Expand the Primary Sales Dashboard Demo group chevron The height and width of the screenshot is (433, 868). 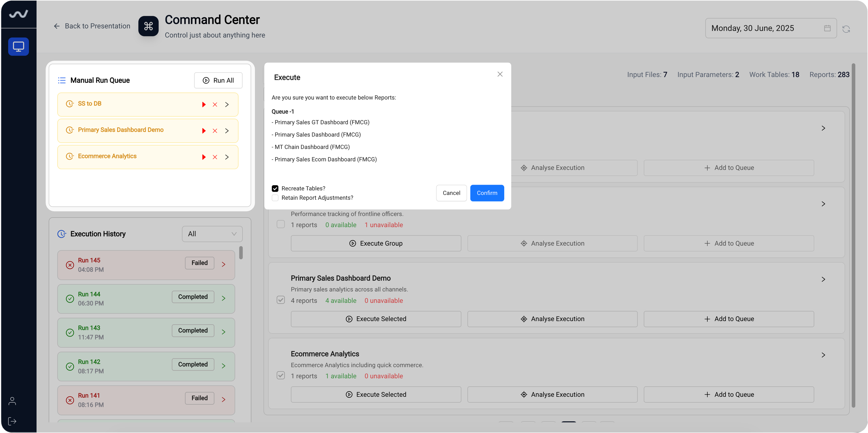[x=823, y=279]
